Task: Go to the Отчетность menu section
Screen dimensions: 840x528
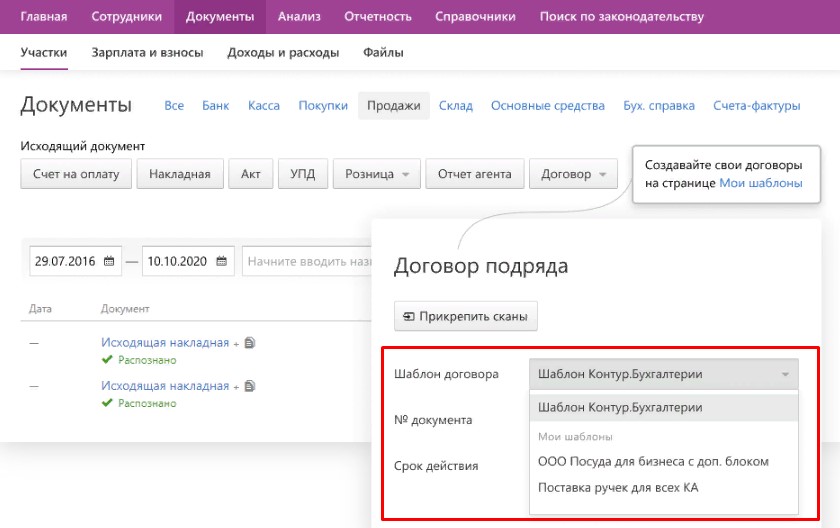Action: [378, 17]
